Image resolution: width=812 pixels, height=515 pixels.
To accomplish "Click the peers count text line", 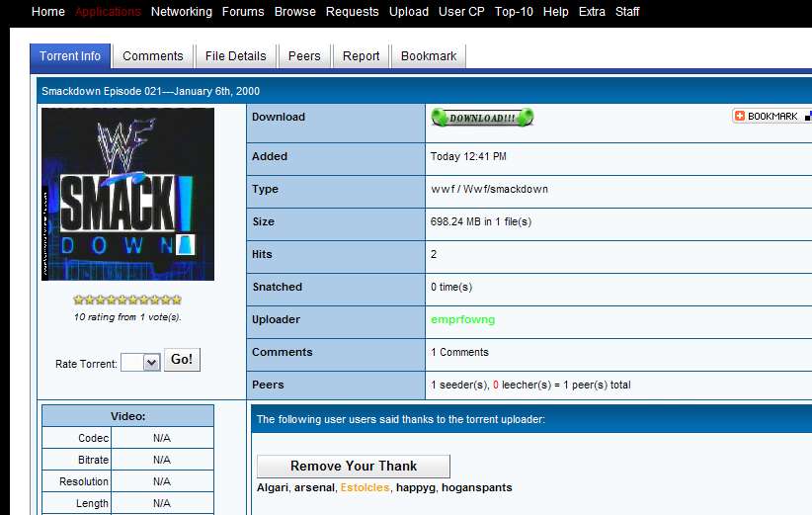I will (530, 385).
